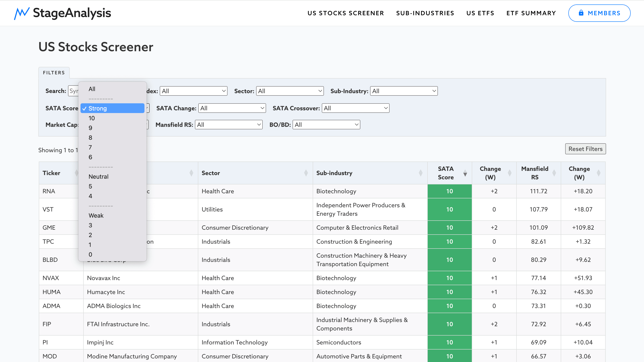
Task: Sort by Sub-industry column sort arrows
Action: tap(421, 173)
